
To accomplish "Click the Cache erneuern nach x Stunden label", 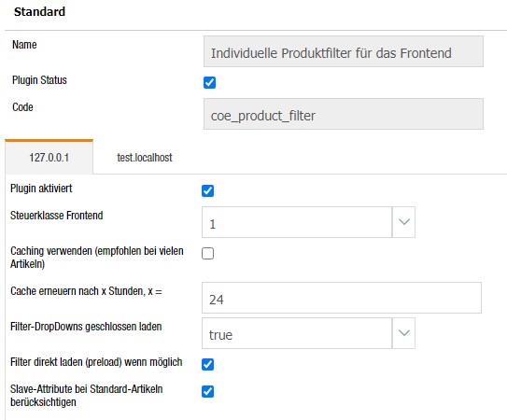I will point(86,291).
